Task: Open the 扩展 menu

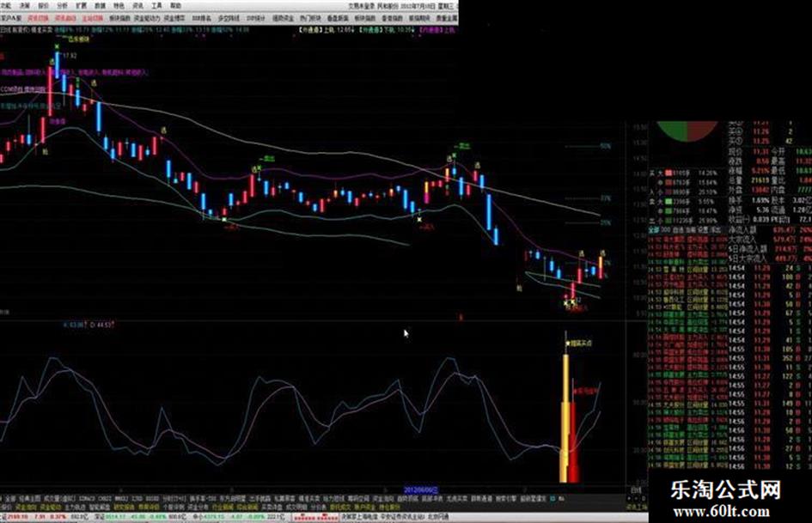Action: click(81, 6)
